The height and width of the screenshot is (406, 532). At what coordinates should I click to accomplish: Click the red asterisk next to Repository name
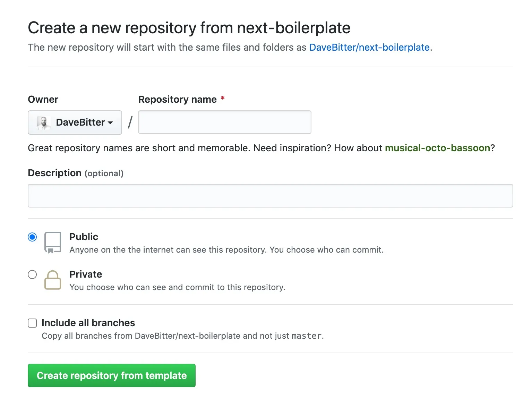click(x=222, y=99)
